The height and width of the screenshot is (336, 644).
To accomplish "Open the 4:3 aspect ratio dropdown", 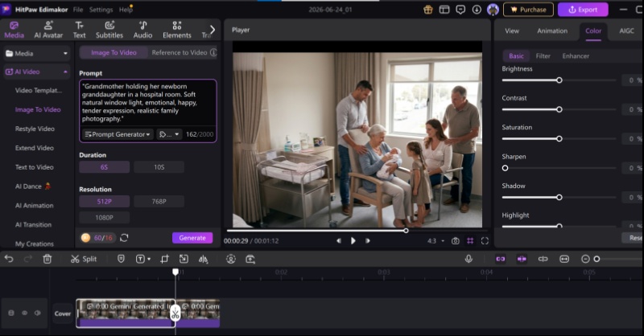I will coord(436,241).
